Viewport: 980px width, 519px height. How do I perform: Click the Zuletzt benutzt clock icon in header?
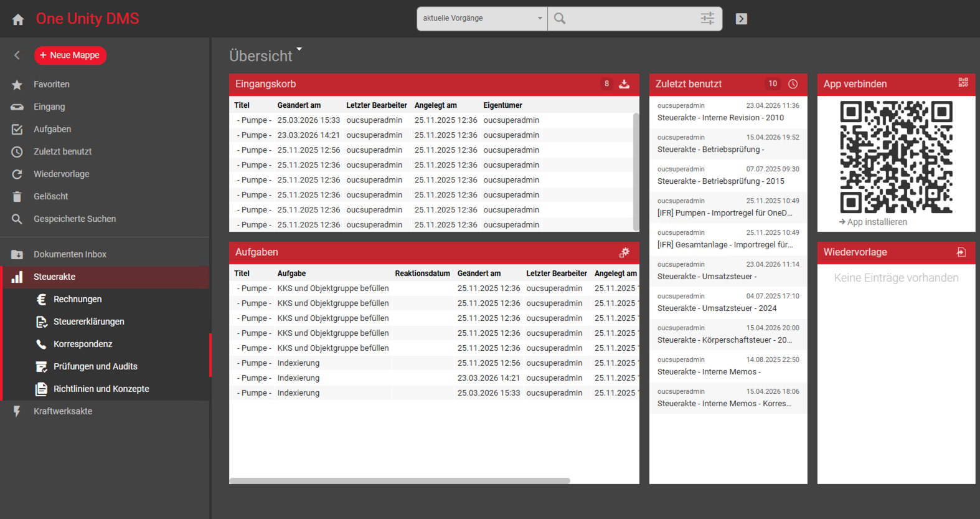click(x=793, y=84)
